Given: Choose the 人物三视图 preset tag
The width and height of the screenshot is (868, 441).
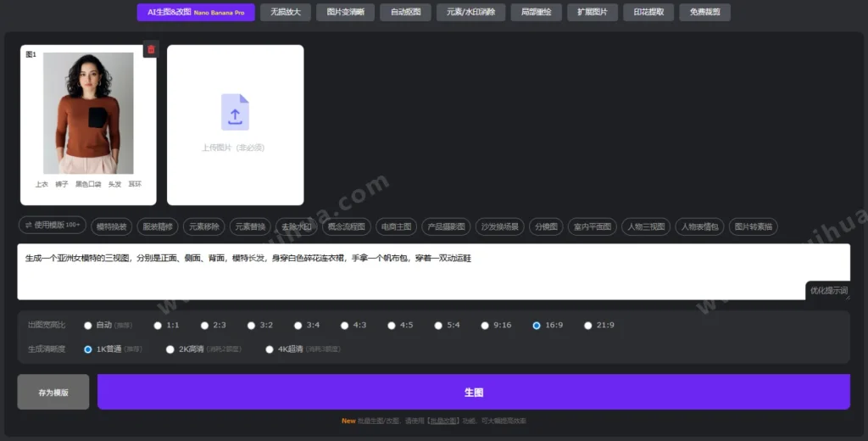Looking at the screenshot, I should [x=645, y=226].
